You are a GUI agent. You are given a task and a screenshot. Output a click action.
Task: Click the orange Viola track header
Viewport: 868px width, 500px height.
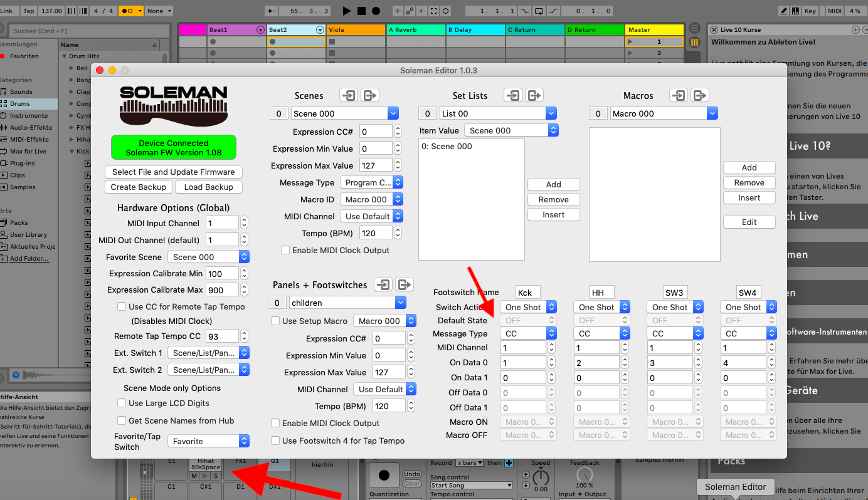[x=356, y=30]
